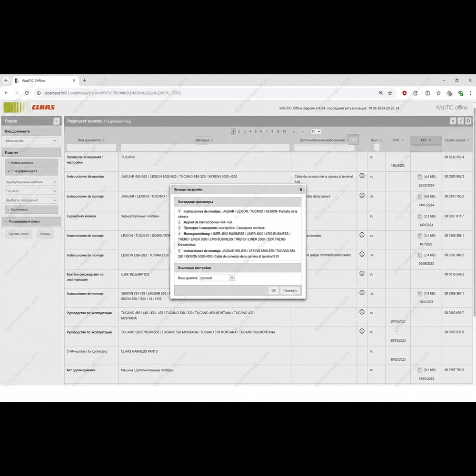Open the 4.6 MB PDF file icon
This screenshot has width=476, height=476.
[x=419, y=177]
